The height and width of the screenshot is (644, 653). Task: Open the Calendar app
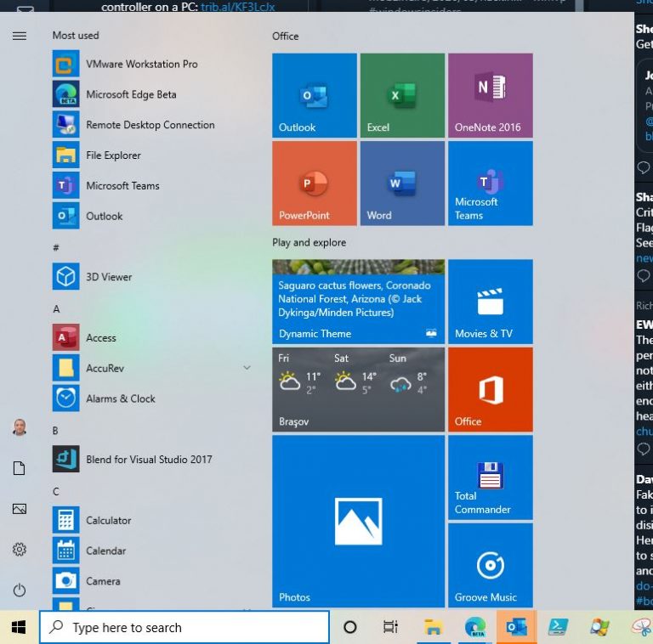(152, 551)
